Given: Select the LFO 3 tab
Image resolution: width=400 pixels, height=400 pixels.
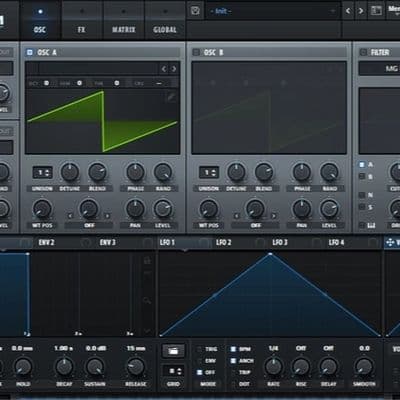Looking at the screenshot, I should coord(280,242).
